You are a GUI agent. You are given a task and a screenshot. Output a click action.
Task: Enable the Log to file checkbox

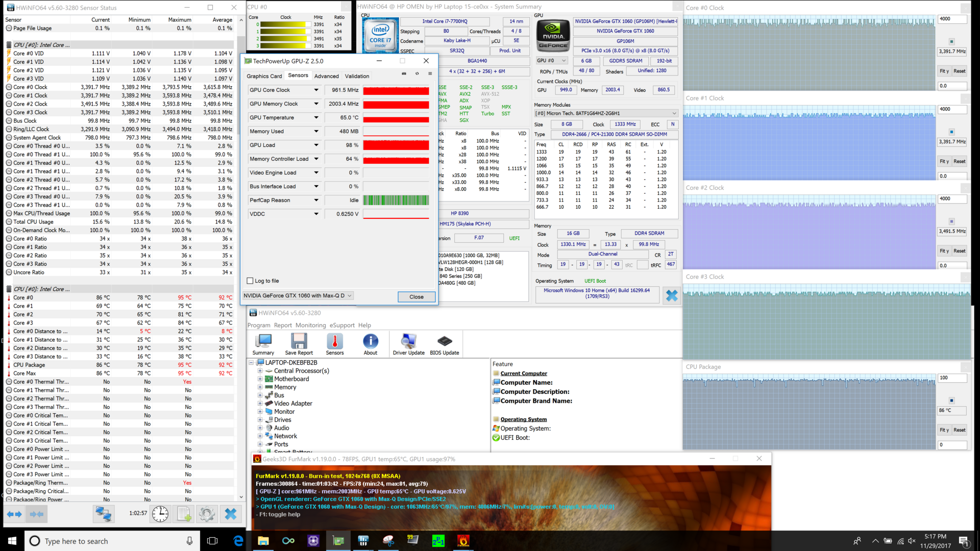[250, 281]
